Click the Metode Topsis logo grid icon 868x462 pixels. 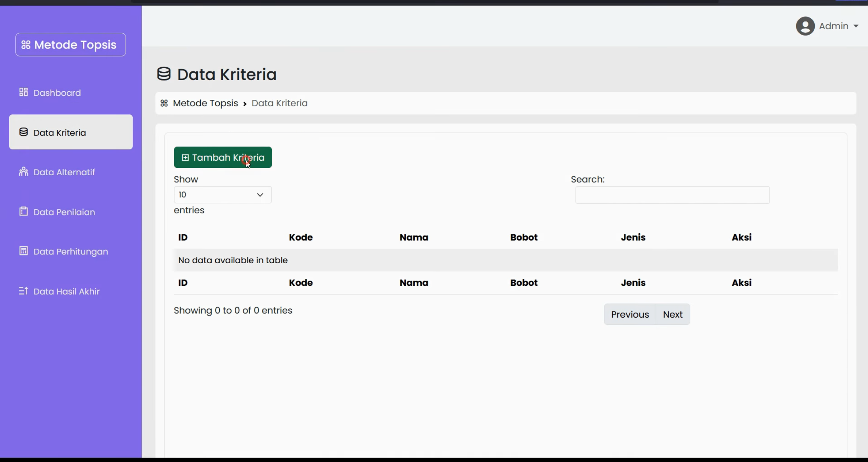click(x=26, y=45)
